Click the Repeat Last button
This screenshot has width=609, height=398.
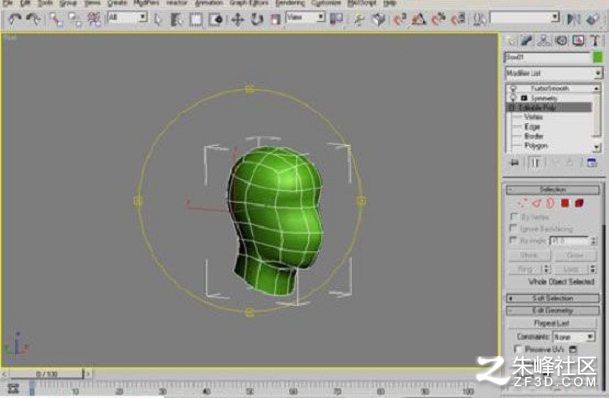pyautogui.click(x=552, y=323)
